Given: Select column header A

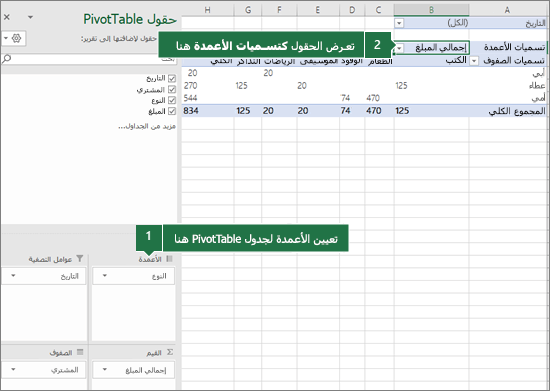Looking at the screenshot, I should [508, 10].
